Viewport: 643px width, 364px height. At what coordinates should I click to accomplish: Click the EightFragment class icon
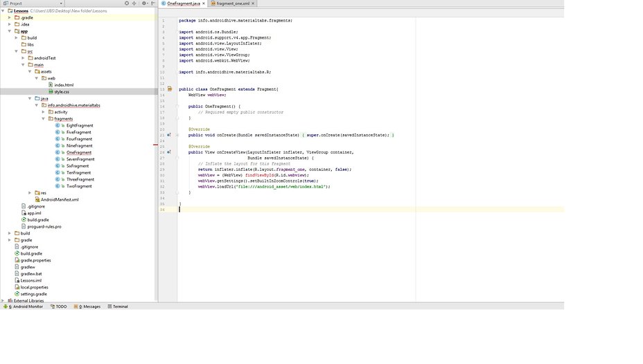[58, 126]
